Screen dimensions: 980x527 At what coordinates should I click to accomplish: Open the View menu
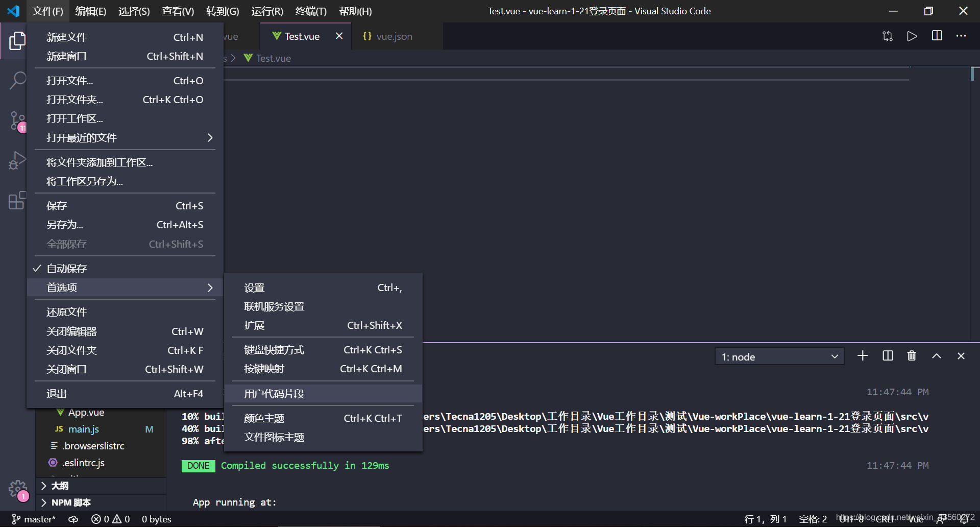178,11
